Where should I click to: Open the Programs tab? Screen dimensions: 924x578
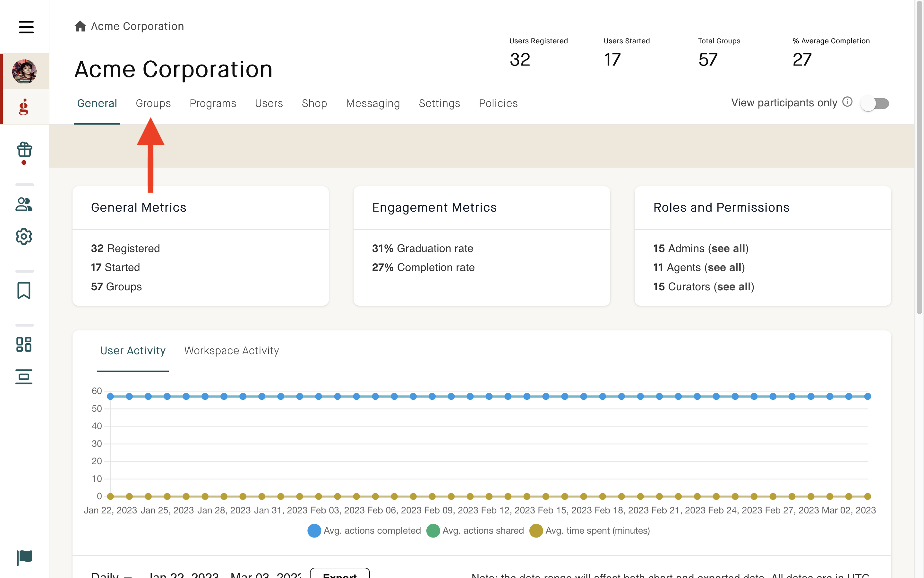pos(213,104)
